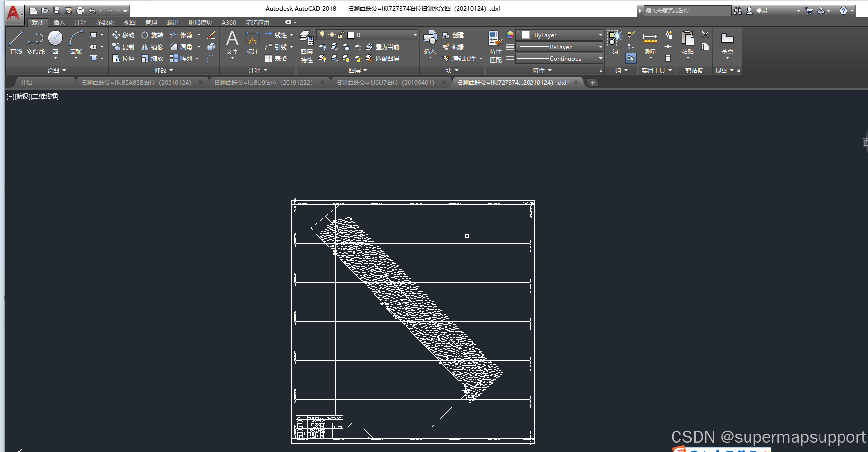The height and width of the screenshot is (452, 868).
Task: Click the 圆角 (Fillet) tool
Action: click(181, 47)
